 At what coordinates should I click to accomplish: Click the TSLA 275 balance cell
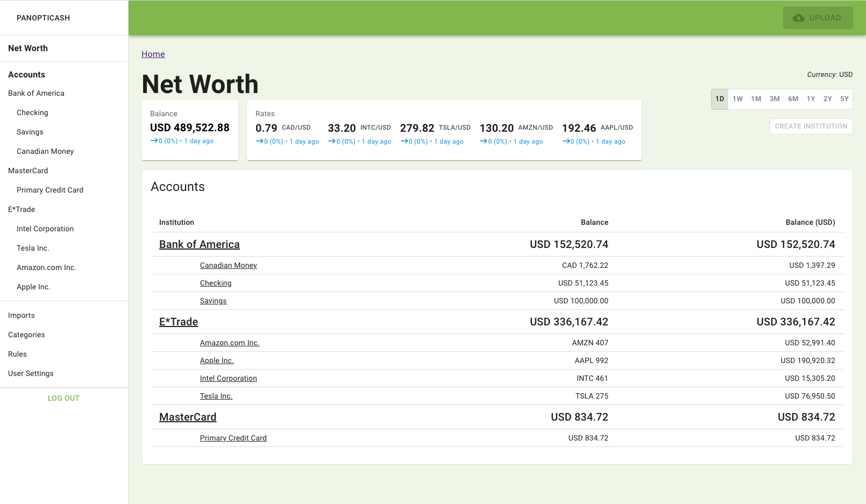592,396
